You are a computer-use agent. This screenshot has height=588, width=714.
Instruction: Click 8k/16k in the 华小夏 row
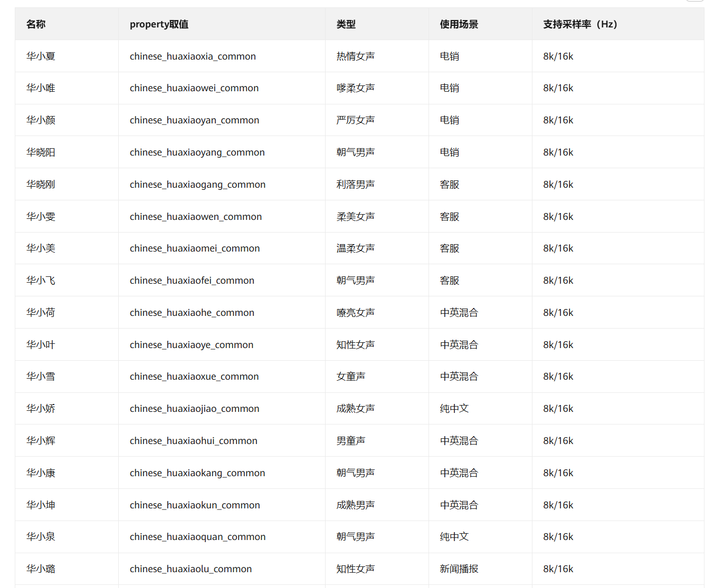pyautogui.click(x=558, y=56)
